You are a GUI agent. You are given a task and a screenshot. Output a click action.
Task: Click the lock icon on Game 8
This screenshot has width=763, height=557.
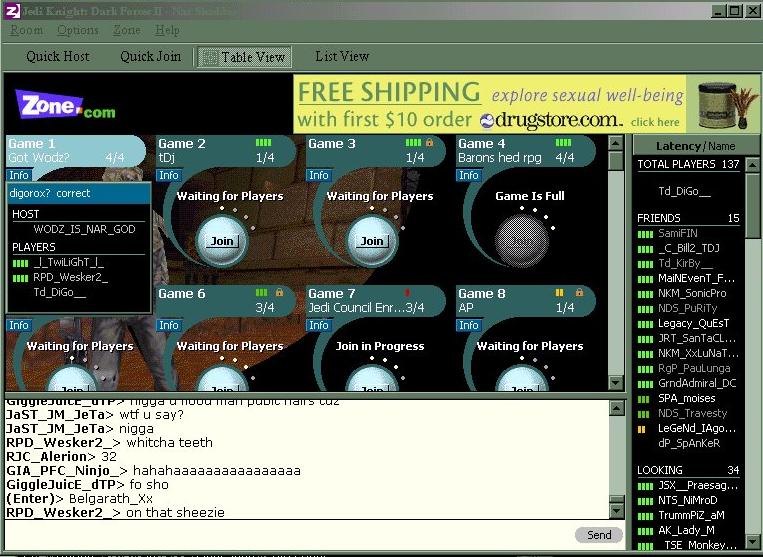579,293
